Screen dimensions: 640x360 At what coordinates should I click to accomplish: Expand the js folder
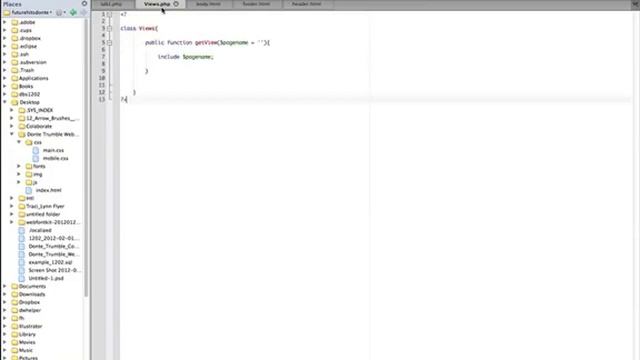pyautogui.click(x=19, y=182)
